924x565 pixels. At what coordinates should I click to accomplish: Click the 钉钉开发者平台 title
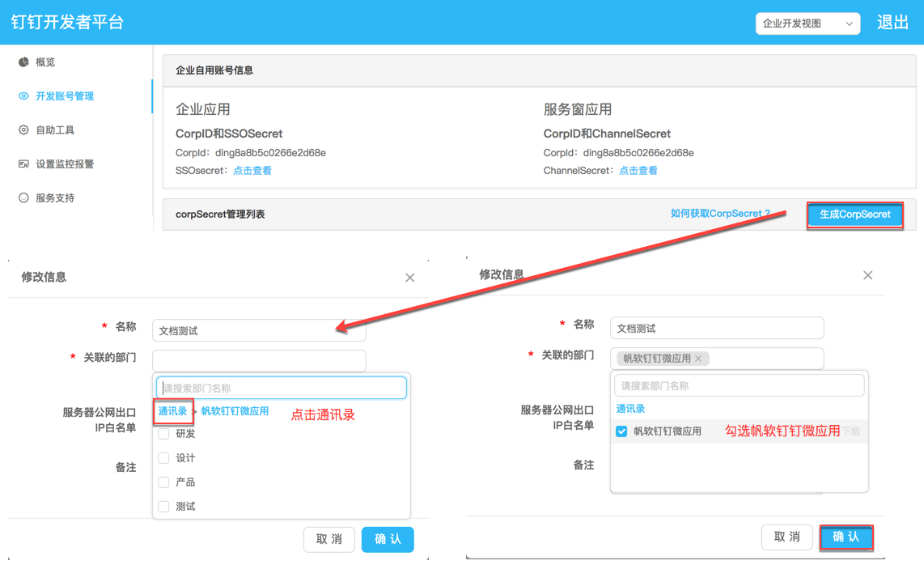68,23
